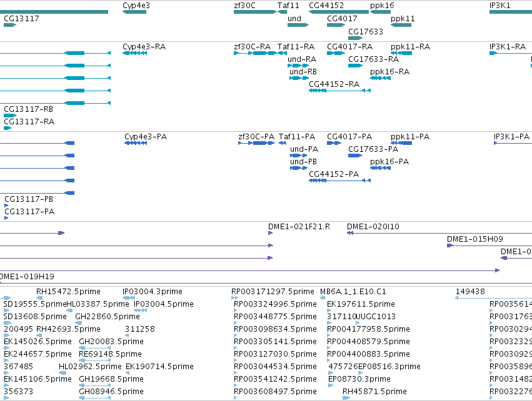Click the DME1-021F21.R clone label
Viewport: 532px width, 401px height.
click(x=299, y=226)
